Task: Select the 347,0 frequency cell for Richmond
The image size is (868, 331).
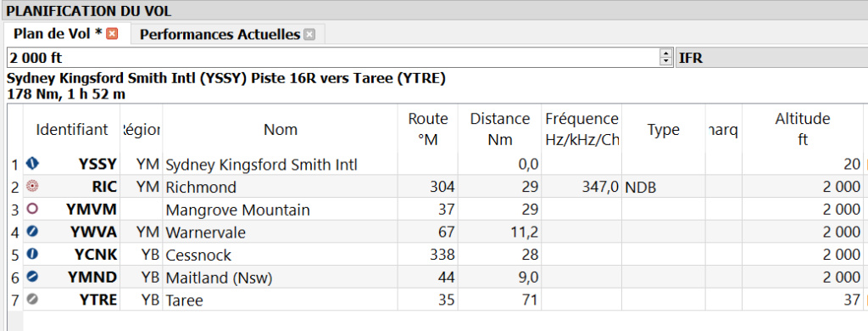Action: click(x=581, y=188)
